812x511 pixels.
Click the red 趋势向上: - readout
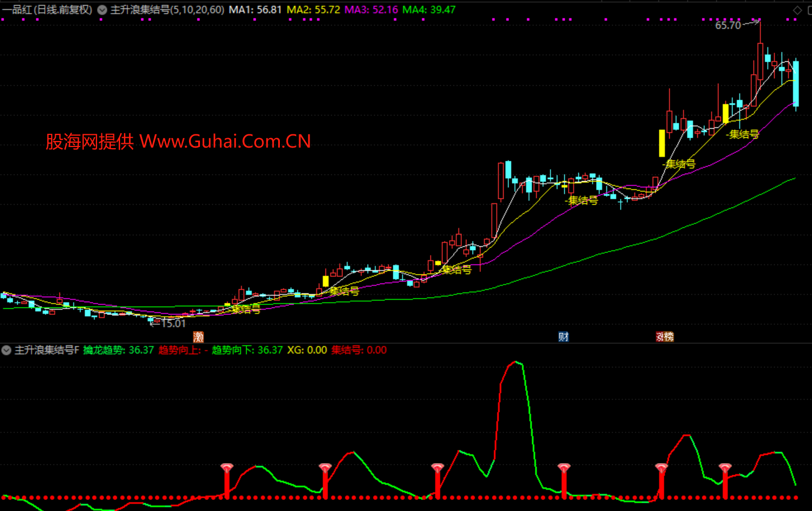tap(183, 350)
